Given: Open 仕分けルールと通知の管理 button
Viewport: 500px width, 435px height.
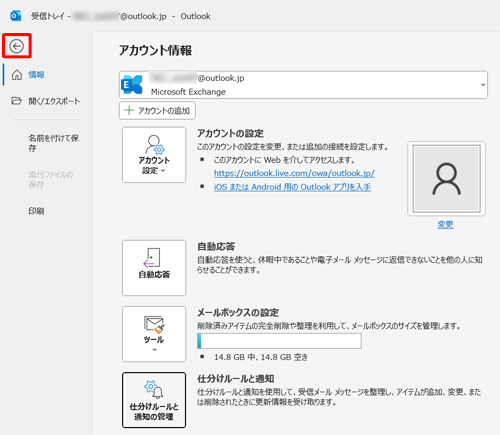Looking at the screenshot, I should [154, 400].
